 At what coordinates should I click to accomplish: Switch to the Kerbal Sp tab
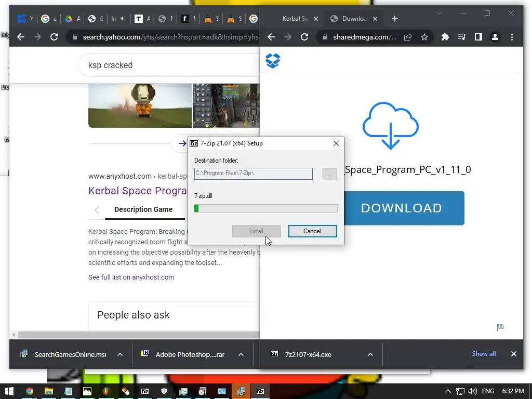pos(294,19)
